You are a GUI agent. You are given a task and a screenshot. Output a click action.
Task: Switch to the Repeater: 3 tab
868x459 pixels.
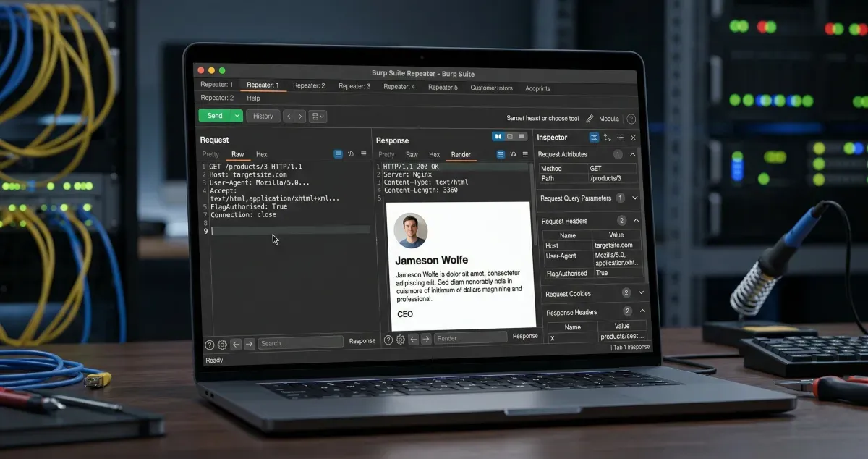(354, 86)
